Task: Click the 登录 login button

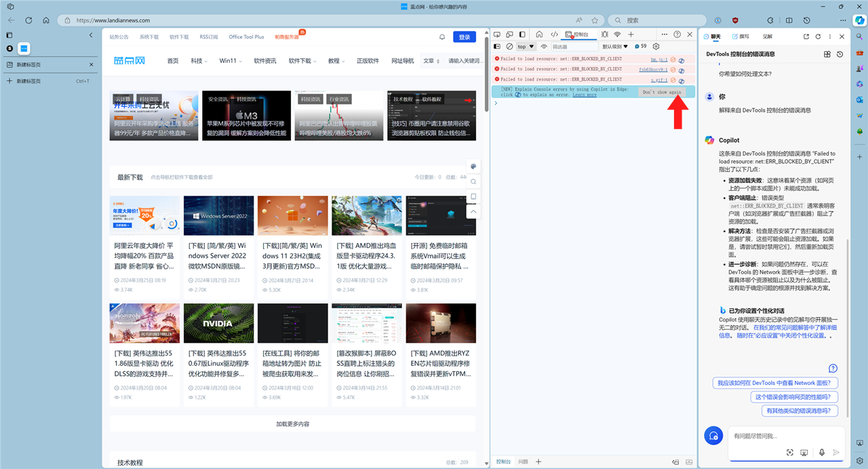Action: point(464,37)
